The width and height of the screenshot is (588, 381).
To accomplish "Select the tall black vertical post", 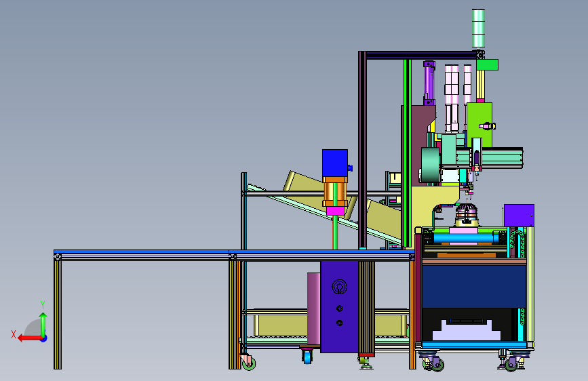I will pyautogui.click(x=362, y=150).
